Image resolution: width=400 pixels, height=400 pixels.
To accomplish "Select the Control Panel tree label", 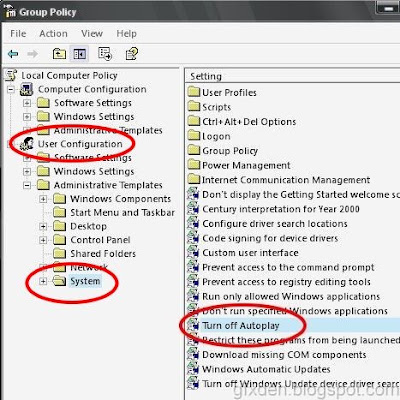I will coord(100,240).
